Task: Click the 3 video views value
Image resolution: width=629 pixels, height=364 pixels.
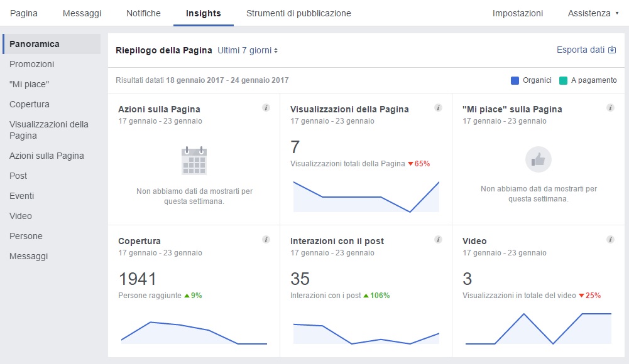Action: pos(468,279)
